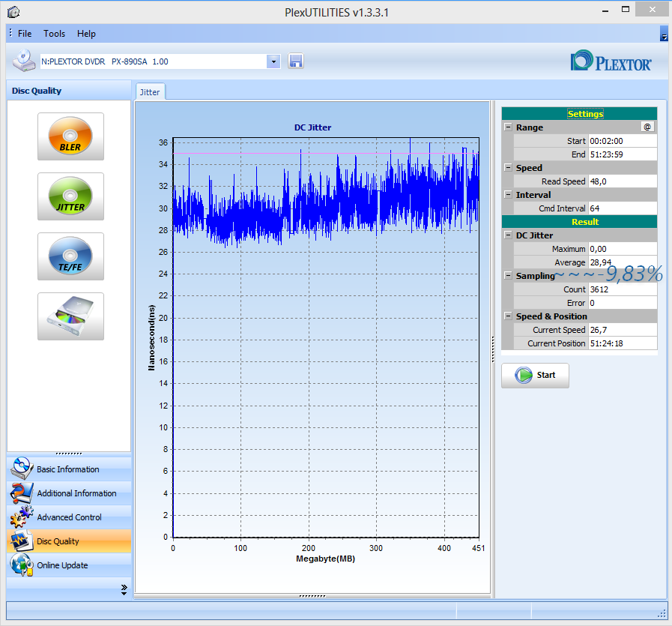The width and height of the screenshot is (672, 626).
Task: Click the Result header
Action: click(579, 222)
